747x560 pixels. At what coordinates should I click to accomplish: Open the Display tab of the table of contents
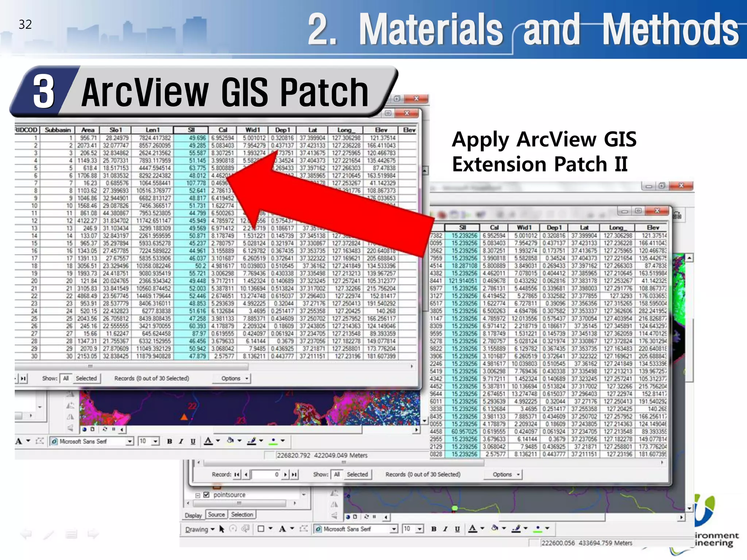pos(193,515)
